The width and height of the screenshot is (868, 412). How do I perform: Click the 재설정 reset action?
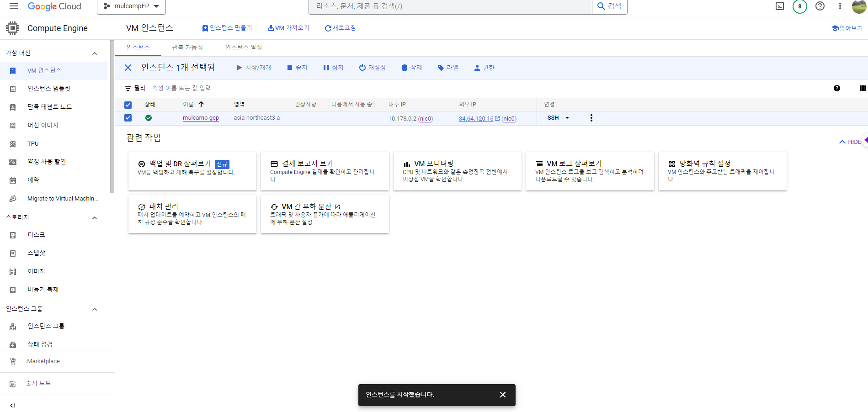coord(372,68)
